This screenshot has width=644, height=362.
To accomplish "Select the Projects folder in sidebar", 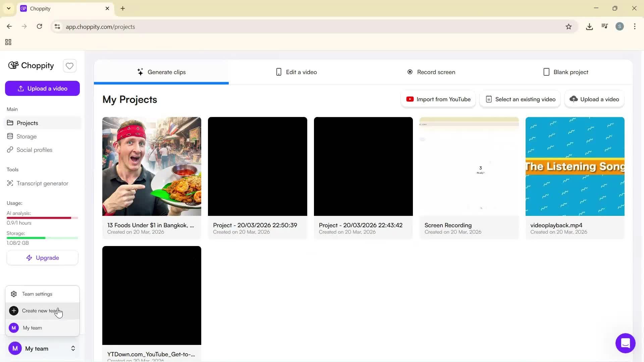I will [27, 123].
